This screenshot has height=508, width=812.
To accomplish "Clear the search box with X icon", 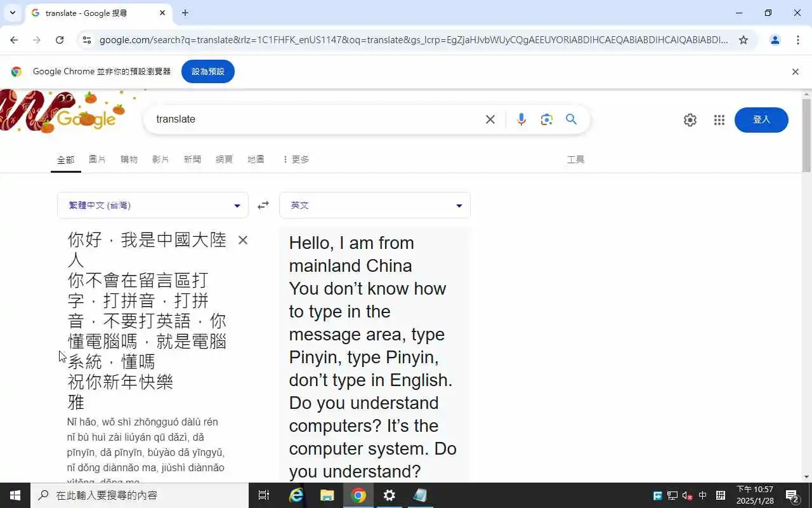I will pos(490,119).
